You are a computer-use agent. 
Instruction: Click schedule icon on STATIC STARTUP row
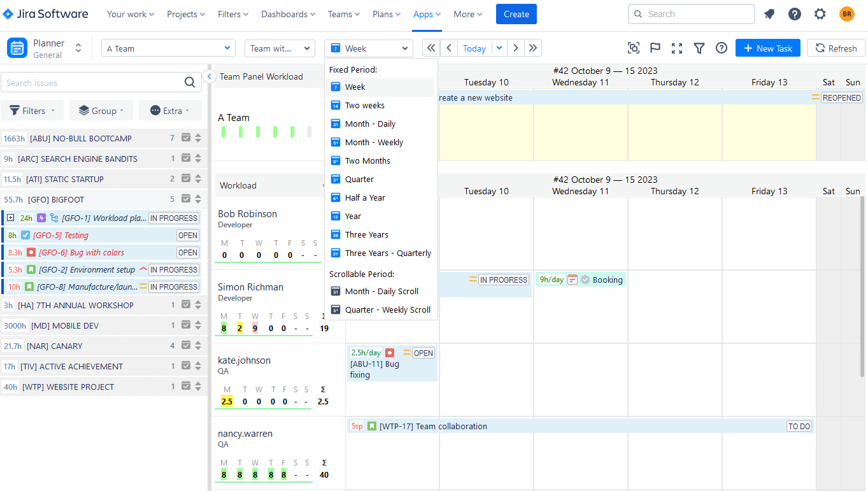point(186,179)
